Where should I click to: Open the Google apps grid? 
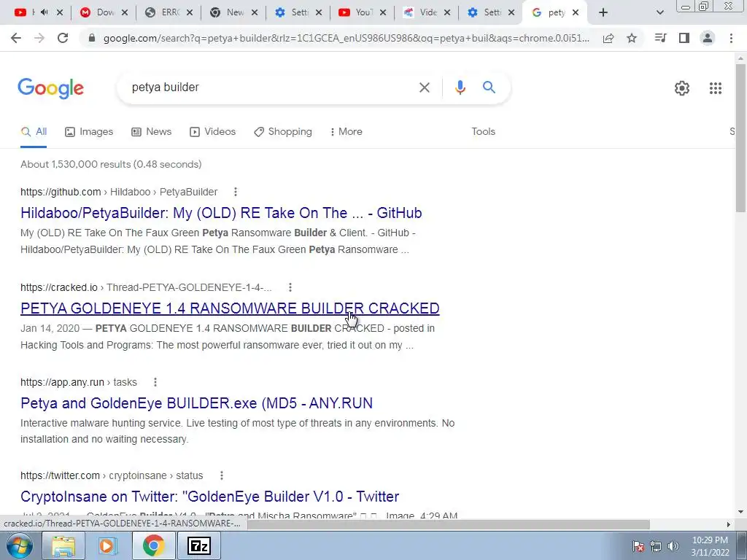coord(715,88)
